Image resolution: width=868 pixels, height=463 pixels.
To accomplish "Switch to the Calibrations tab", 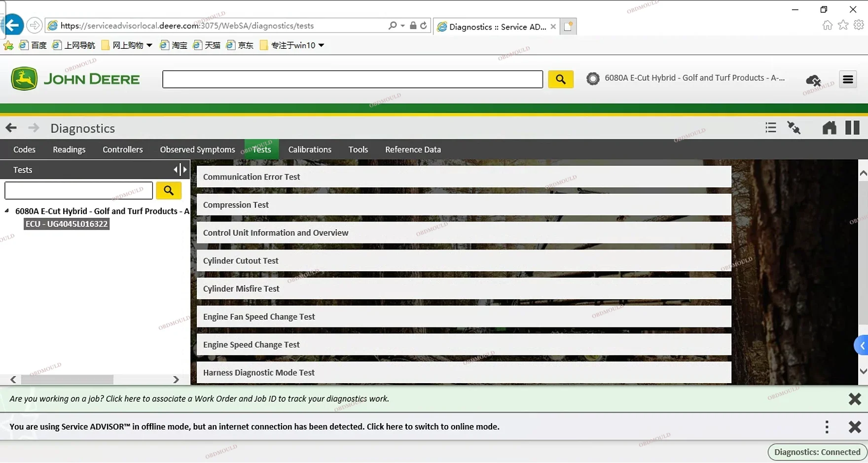I will pyautogui.click(x=310, y=149).
